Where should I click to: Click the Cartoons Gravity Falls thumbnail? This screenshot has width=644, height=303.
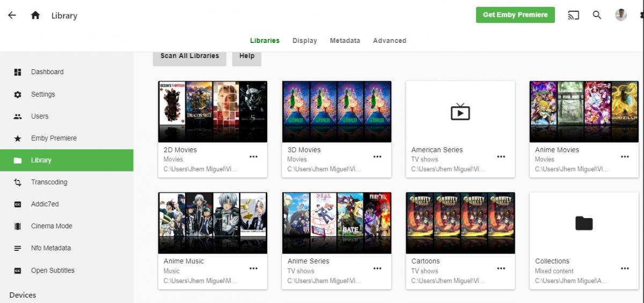pos(460,223)
